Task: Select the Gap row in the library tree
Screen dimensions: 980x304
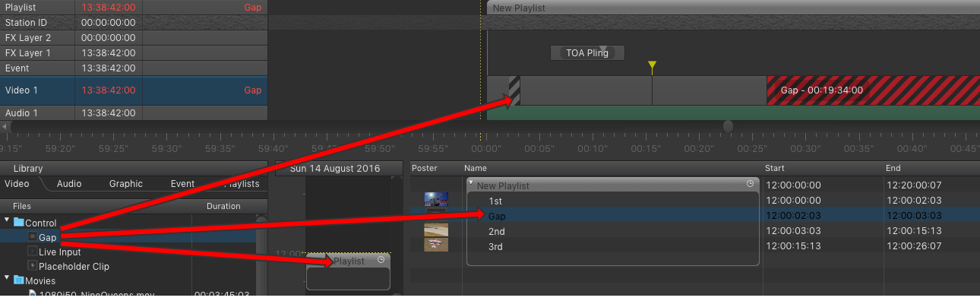Action: (x=128, y=237)
